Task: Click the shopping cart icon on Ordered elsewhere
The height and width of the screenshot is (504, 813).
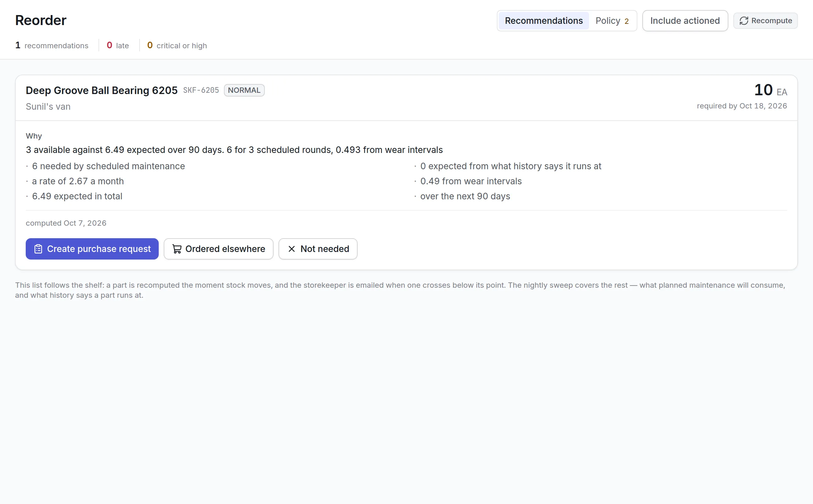Action: tap(177, 249)
